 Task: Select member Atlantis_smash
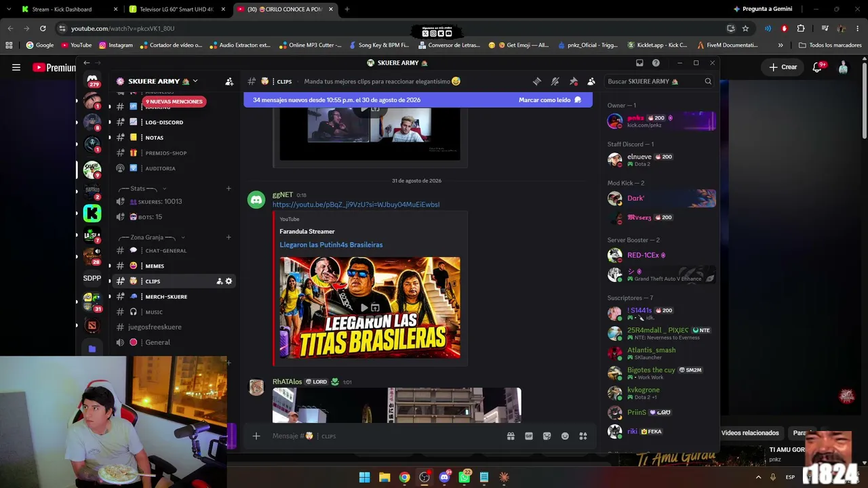tap(661, 353)
